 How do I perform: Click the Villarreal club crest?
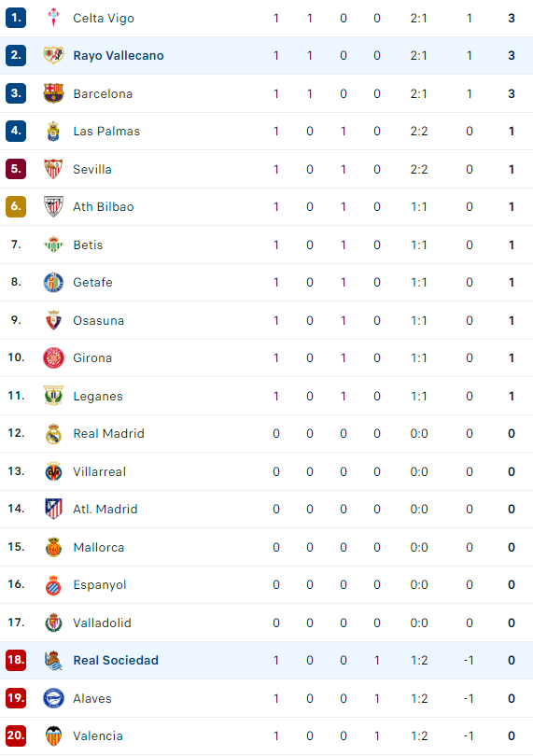[x=53, y=471]
